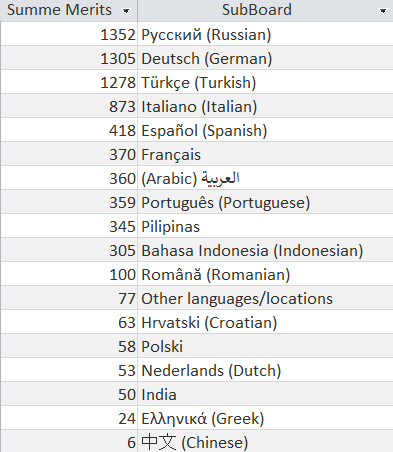The height and width of the screenshot is (452, 393).
Task: Click the Español (Spanish) cell
Action: point(265,130)
